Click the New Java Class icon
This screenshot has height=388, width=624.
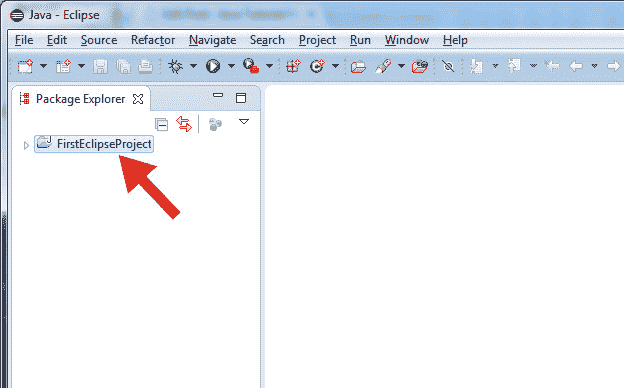click(x=317, y=66)
